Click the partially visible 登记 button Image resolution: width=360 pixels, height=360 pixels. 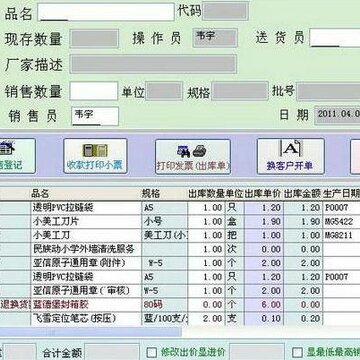click(17, 156)
